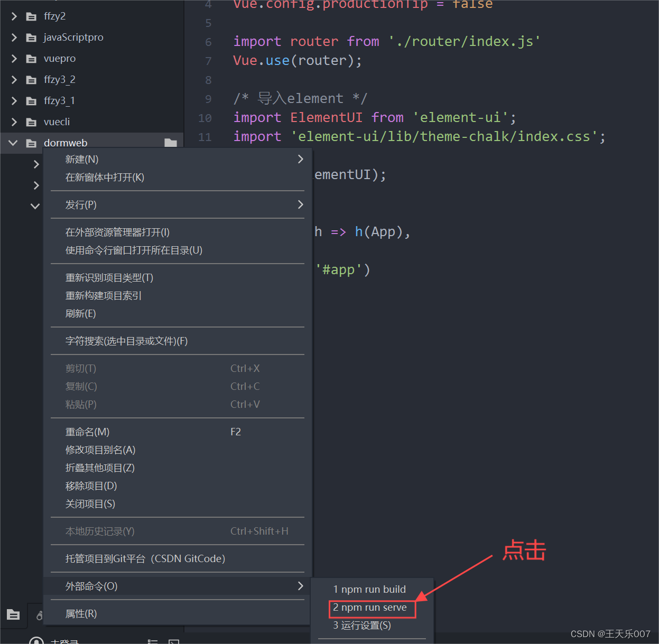Open the 发行(P) submenu via its arrow
659x644 pixels.
click(x=300, y=204)
